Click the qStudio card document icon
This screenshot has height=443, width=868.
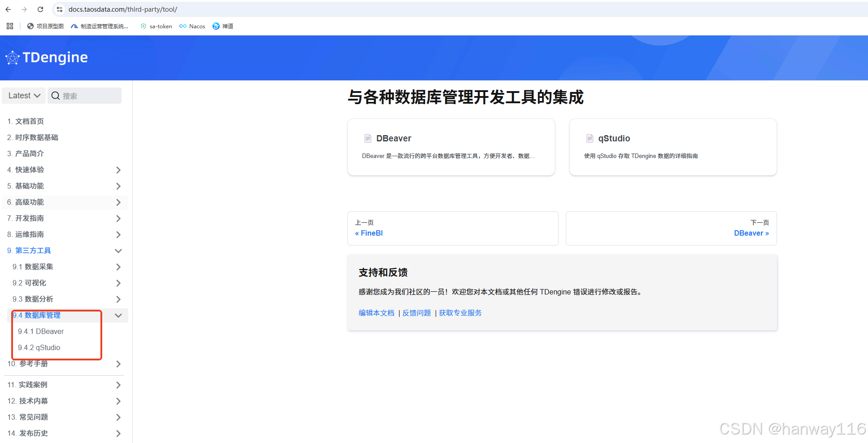(x=590, y=138)
